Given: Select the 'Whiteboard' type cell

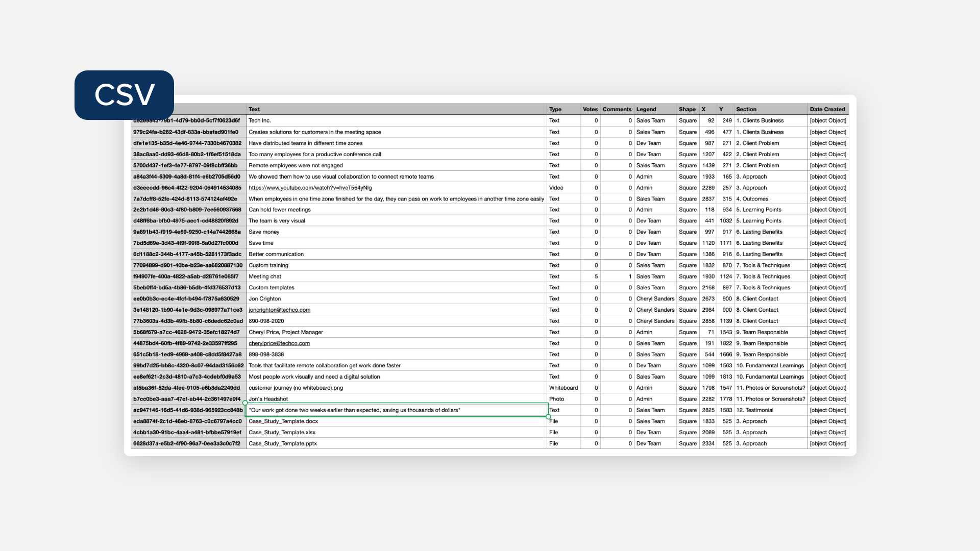Looking at the screenshot, I should tap(563, 388).
